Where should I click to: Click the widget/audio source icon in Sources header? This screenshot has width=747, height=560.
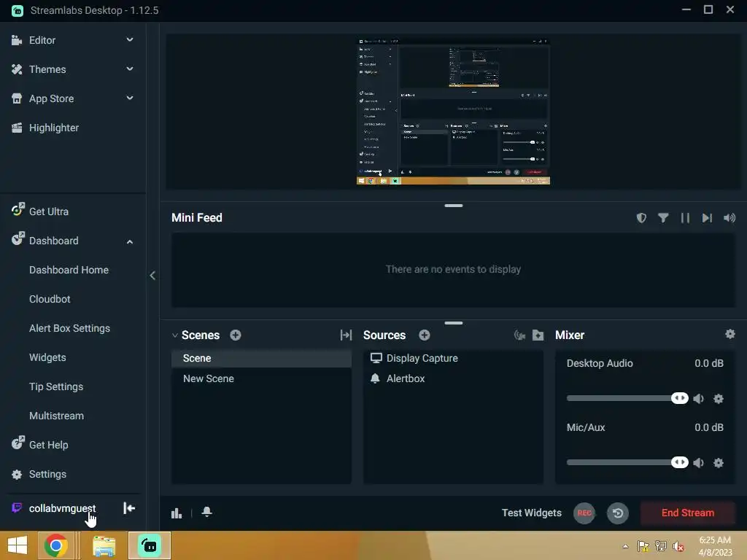[x=519, y=335]
